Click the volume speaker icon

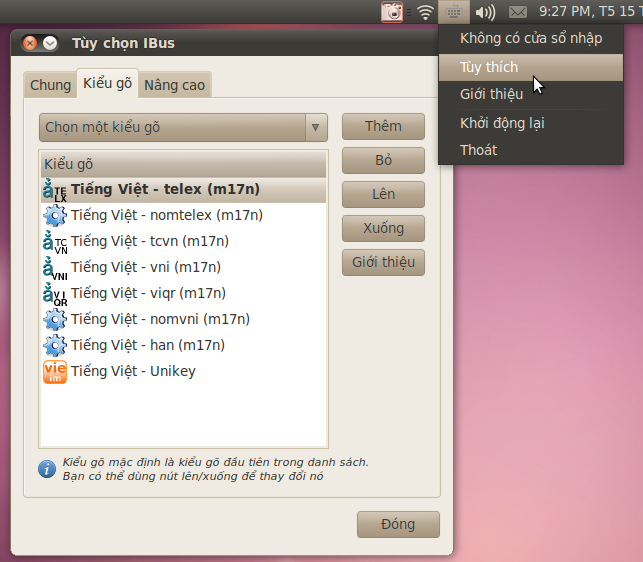pos(485,12)
